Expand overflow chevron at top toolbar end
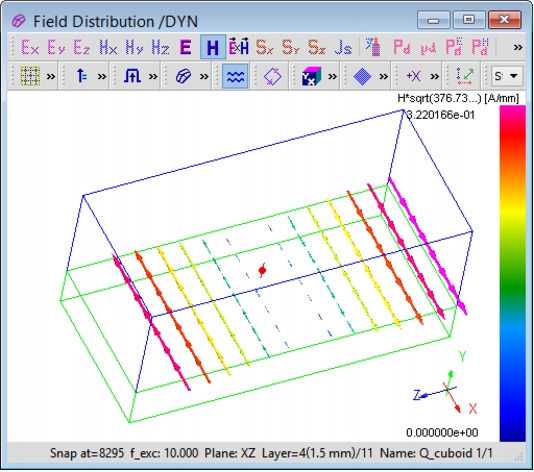 pyautogui.click(x=518, y=47)
